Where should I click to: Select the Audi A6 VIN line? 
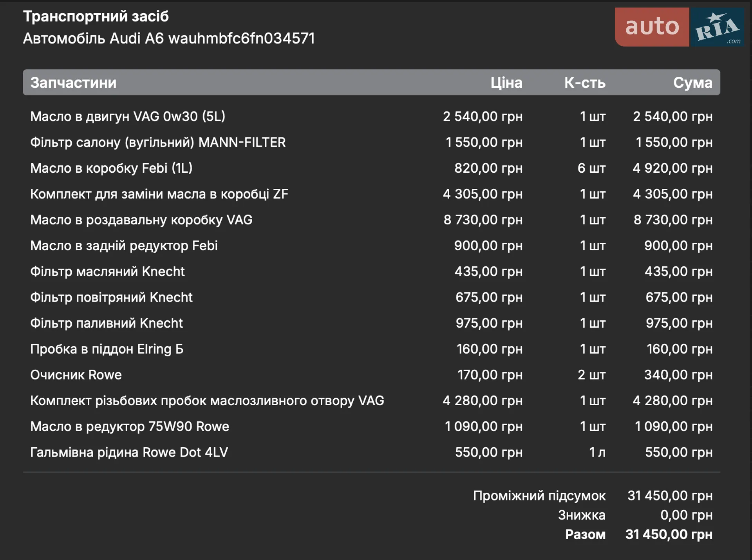click(x=169, y=38)
